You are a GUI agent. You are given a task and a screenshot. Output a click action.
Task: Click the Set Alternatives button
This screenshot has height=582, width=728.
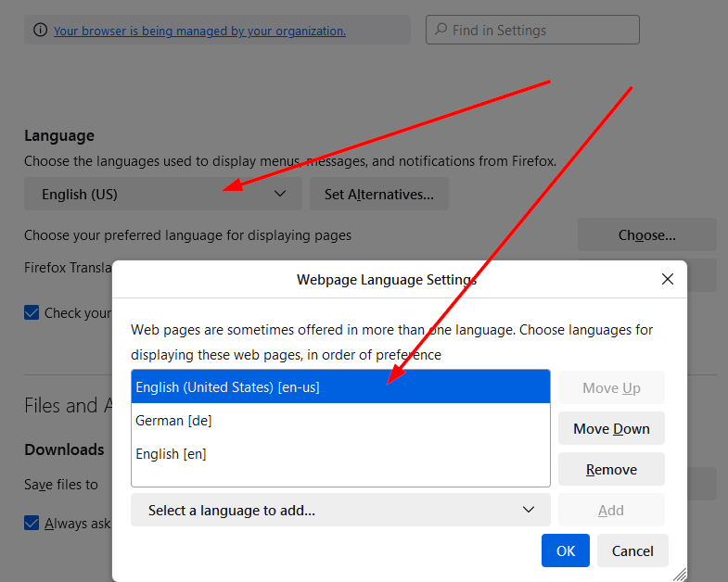pyautogui.click(x=378, y=195)
